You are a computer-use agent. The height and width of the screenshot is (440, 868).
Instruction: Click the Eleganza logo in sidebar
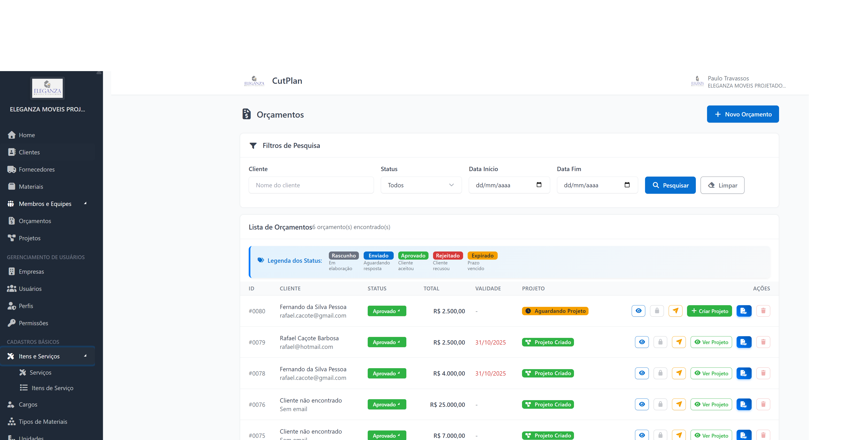[47, 88]
